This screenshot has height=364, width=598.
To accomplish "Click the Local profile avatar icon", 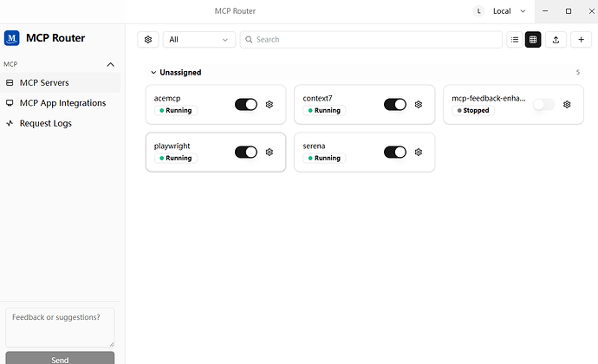I will pyautogui.click(x=478, y=11).
